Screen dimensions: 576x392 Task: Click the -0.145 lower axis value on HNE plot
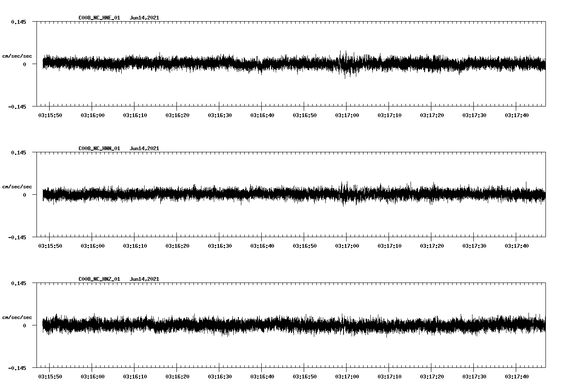click(x=17, y=106)
